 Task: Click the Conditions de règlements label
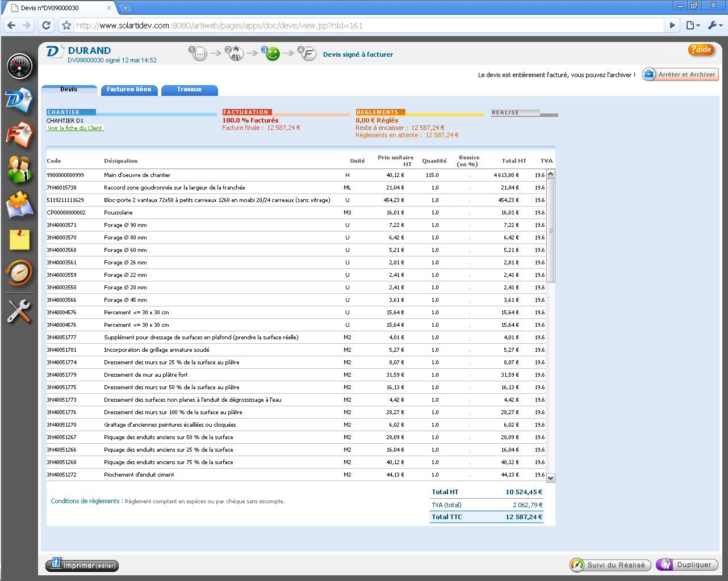[x=87, y=502]
